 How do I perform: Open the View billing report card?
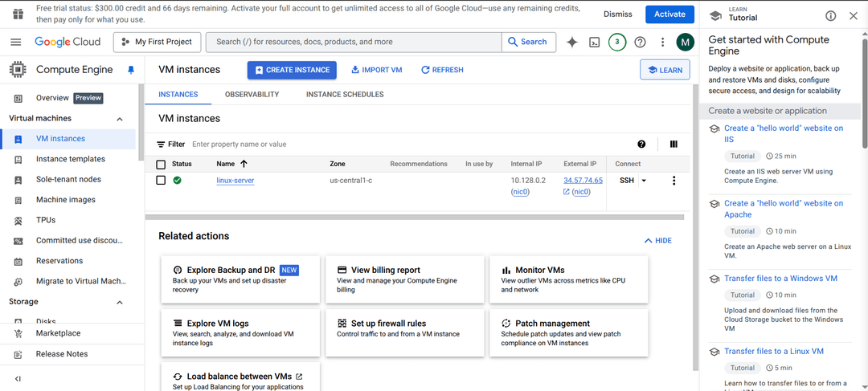point(404,279)
